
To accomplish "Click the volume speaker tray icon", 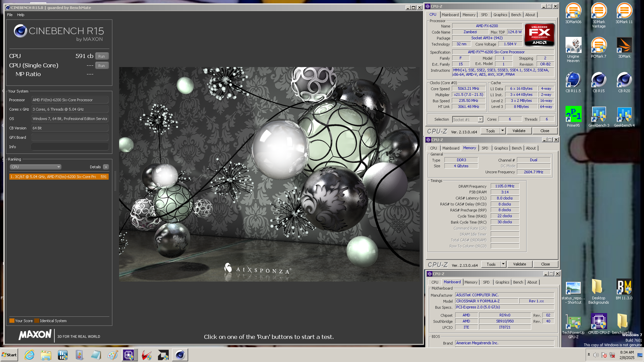I will (x=596, y=355).
